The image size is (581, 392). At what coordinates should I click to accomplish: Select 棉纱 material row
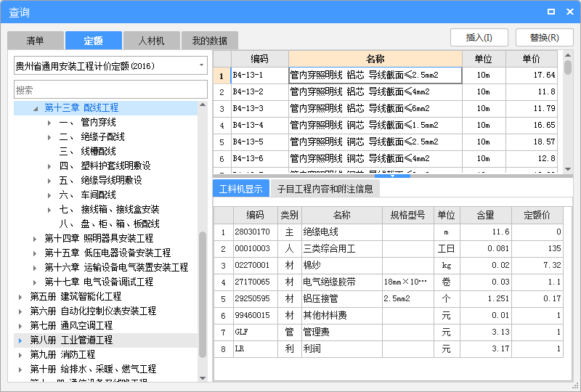tap(389, 266)
